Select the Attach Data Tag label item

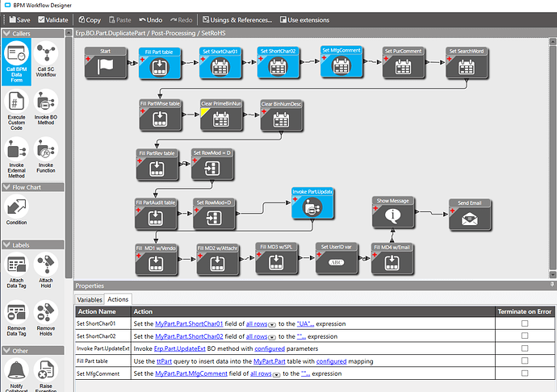coord(16,270)
